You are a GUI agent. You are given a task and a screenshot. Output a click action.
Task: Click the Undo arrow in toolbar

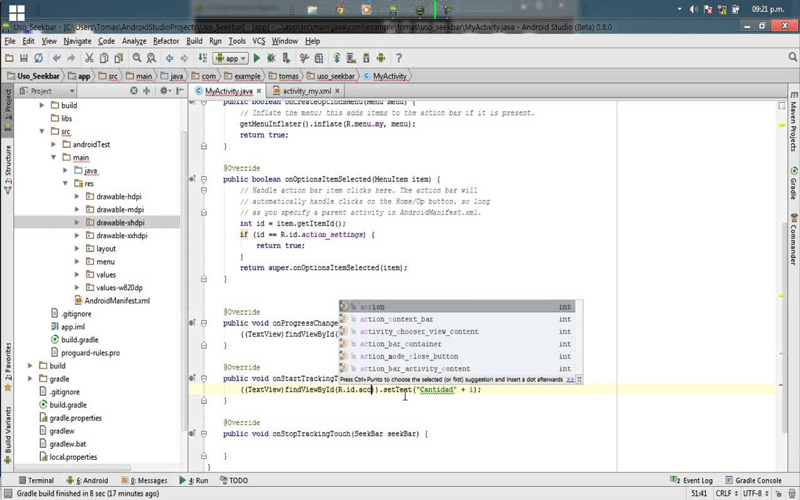(x=57, y=58)
